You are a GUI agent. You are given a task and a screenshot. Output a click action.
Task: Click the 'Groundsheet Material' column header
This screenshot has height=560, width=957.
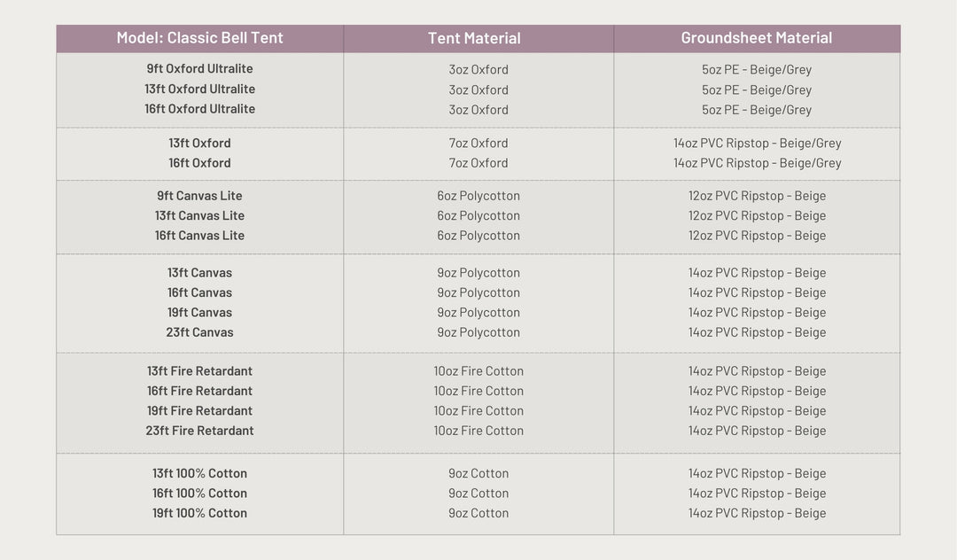click(x=756, y=38)
